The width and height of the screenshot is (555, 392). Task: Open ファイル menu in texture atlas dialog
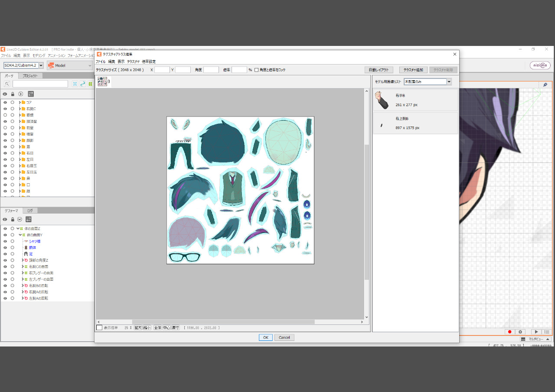tap(101, 62)
